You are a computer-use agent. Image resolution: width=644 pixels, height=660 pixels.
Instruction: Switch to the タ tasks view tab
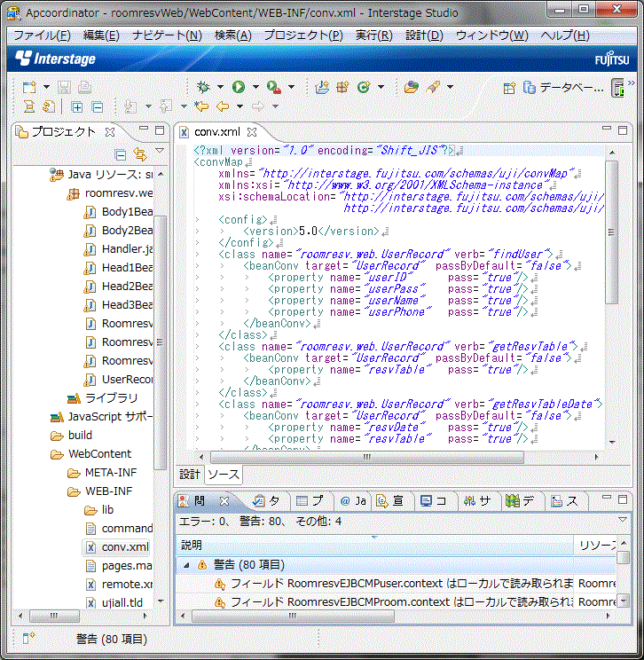[265, 501]
